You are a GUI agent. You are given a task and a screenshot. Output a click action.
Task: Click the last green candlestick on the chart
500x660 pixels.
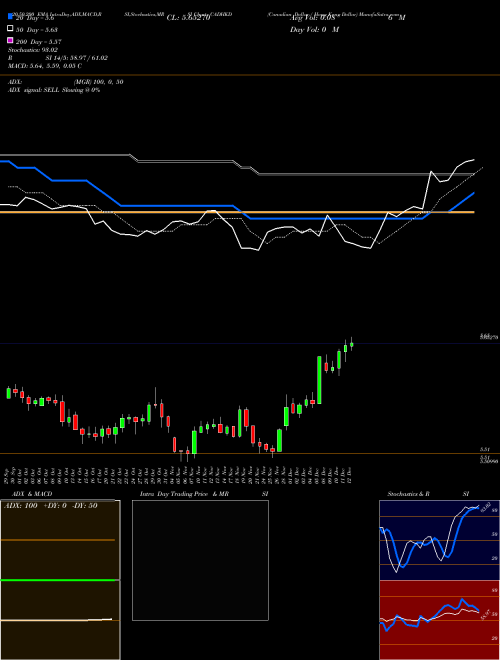click(352, 344)
